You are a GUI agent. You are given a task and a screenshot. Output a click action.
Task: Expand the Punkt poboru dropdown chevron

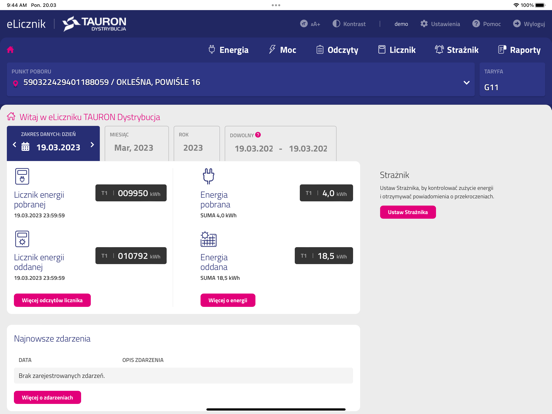pyautogui.click(x=466, y=83)
